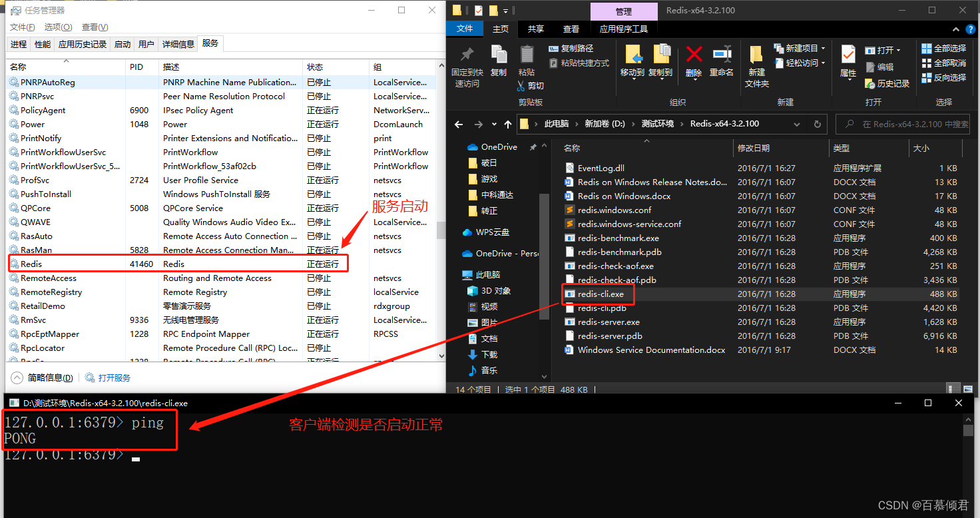The width and height of the screenshot is (980, 518).
Task: Sort files by the 大小 column
Action: point(935,148)
